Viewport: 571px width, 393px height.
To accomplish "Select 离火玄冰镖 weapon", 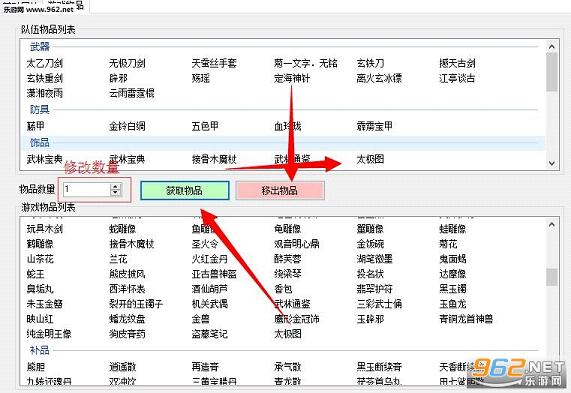I will tap(379, 78).
